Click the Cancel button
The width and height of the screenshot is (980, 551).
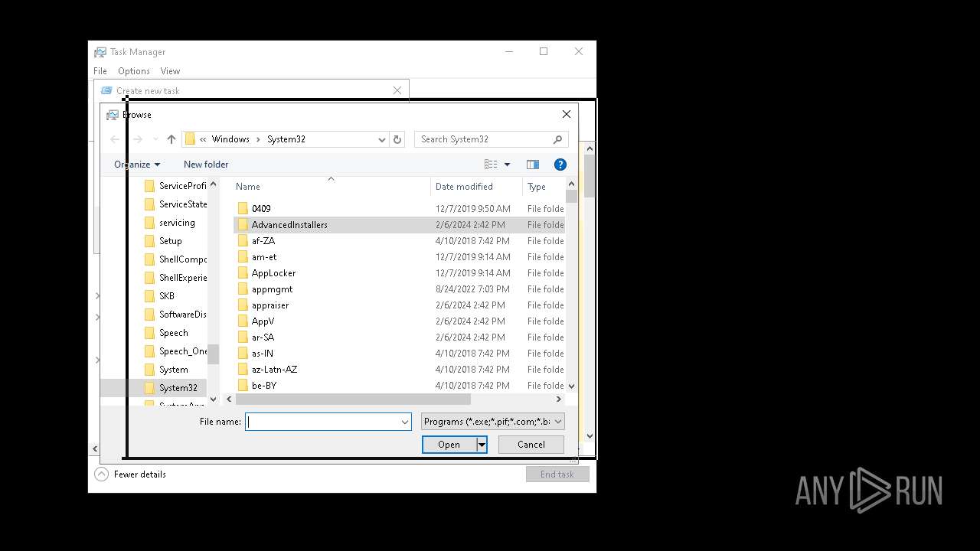tap(531, 445)
